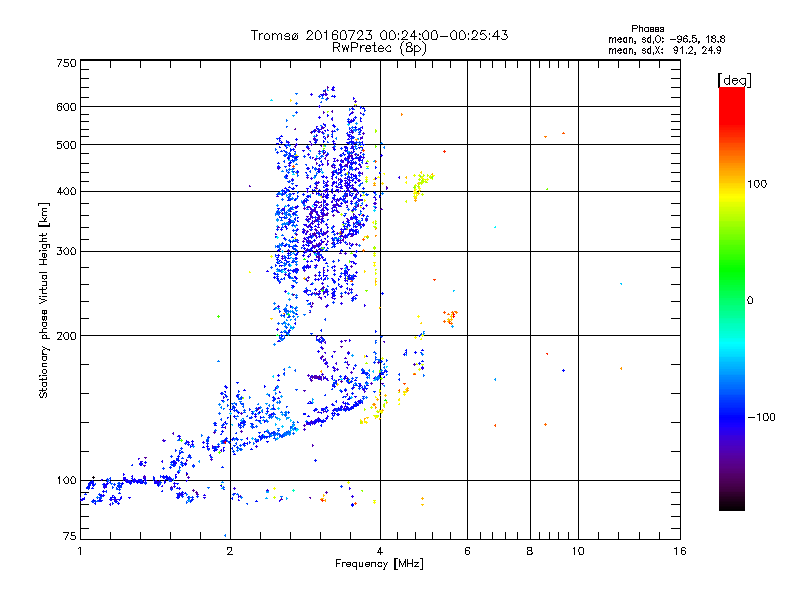Click the 200 km label on the height axis

point(66,336)
